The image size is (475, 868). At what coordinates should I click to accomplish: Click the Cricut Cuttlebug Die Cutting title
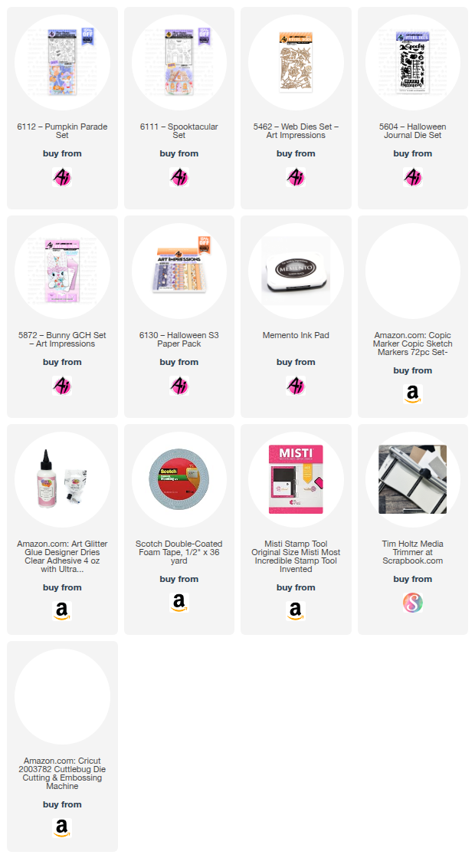pyautogui.click(x=62, y=774)
